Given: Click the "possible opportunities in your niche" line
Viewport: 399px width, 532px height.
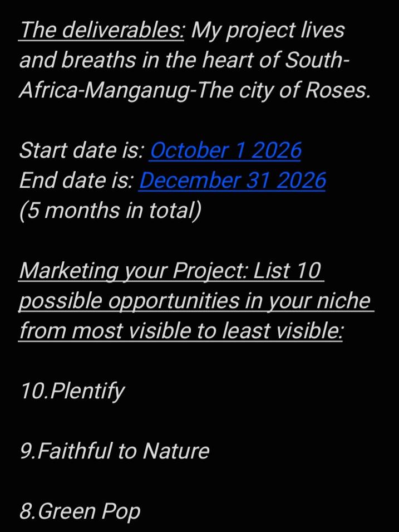Looking at the screenshot, I should (195, 301).
